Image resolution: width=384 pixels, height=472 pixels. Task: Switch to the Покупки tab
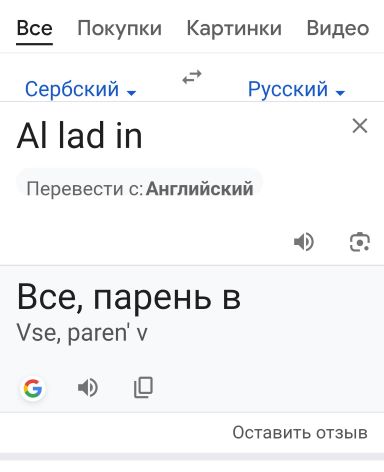[119, 28]
